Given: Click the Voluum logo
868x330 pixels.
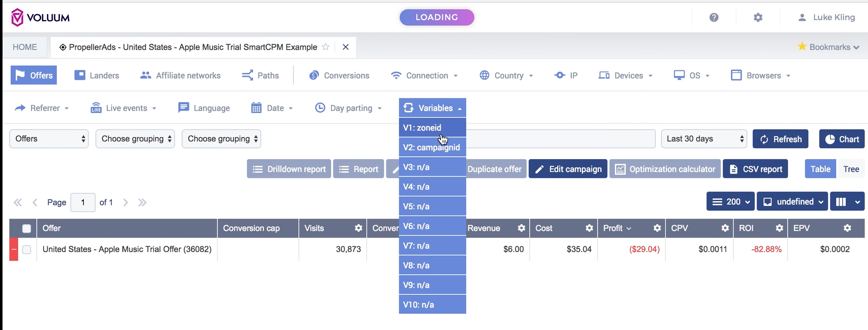Looking at the screenshot, I should coord(40,18).
